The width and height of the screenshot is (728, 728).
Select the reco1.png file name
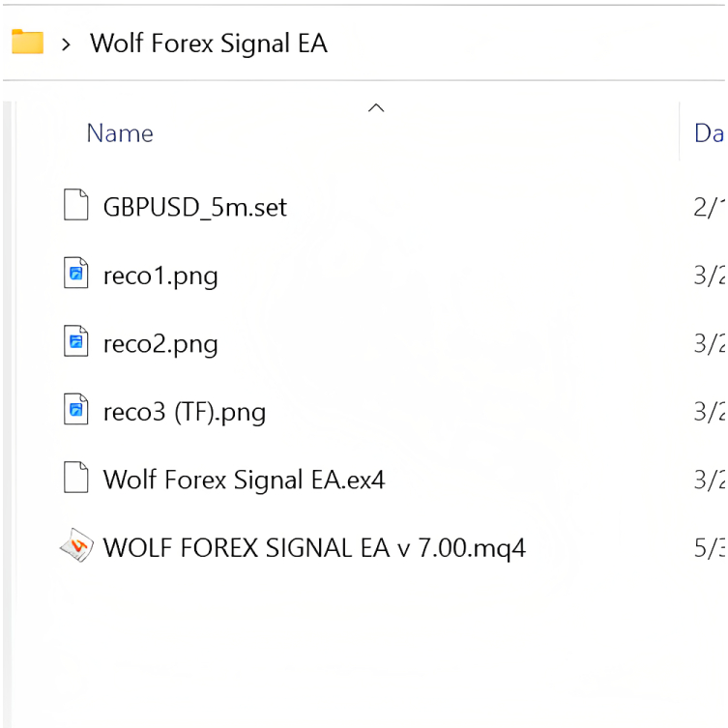coord(160,276)
